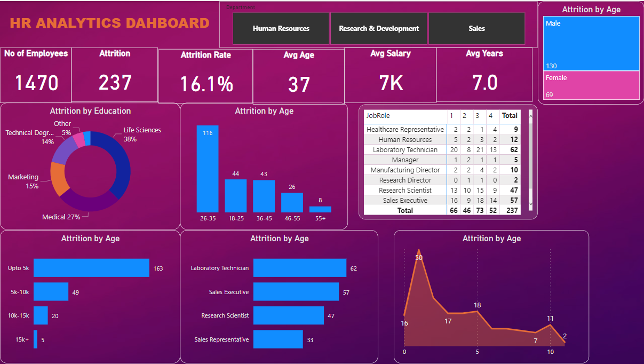Select the Male segment in gender chart
This screenshot has width=644, height=364.
[591, 43]
